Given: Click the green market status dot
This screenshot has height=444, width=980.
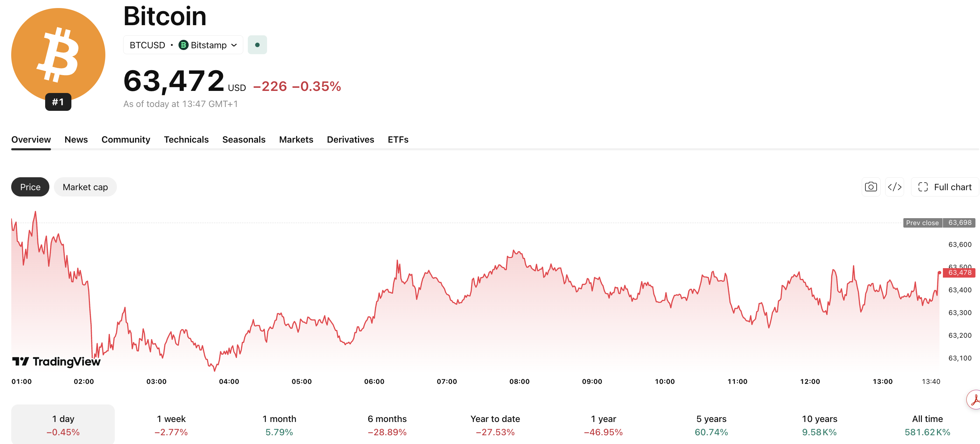Looking at the screenshot, I should [257, 45].
